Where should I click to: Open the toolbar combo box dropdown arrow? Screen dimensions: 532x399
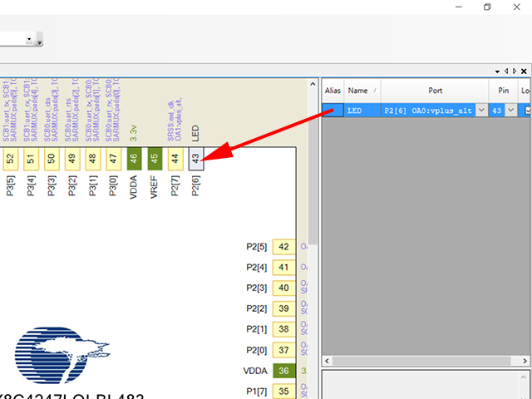point(29,39)
